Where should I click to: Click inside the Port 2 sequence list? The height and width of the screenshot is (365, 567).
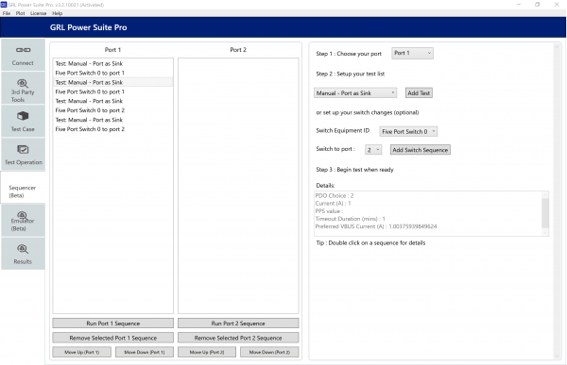(238, 186)
